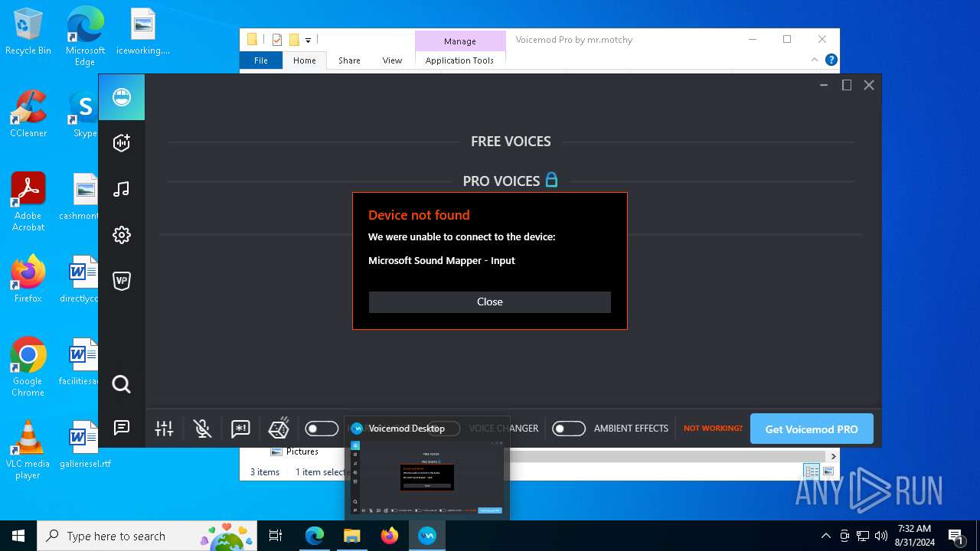Image resolution: width=980 pixels, height=551 pixels.
Task: Open the volume control in tray
Action: (881, 536)
